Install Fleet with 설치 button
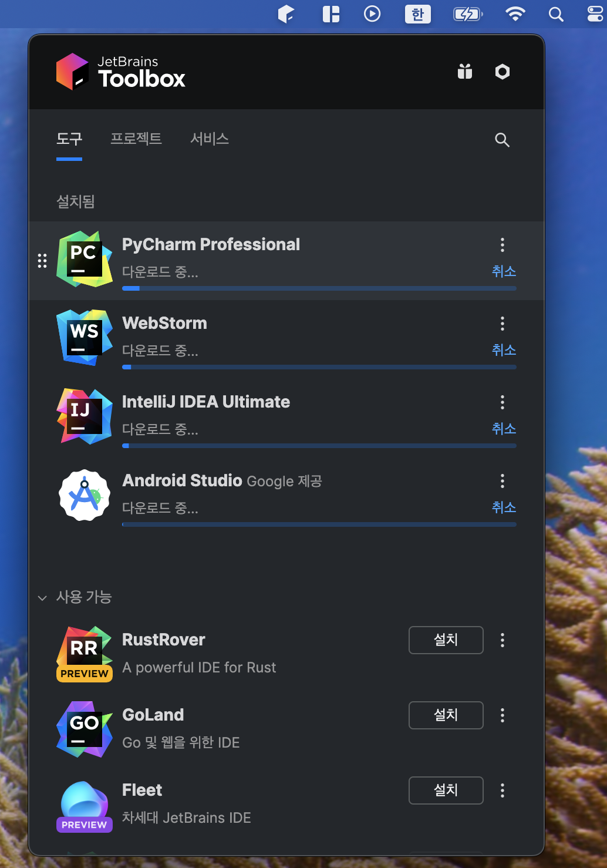 446,790
